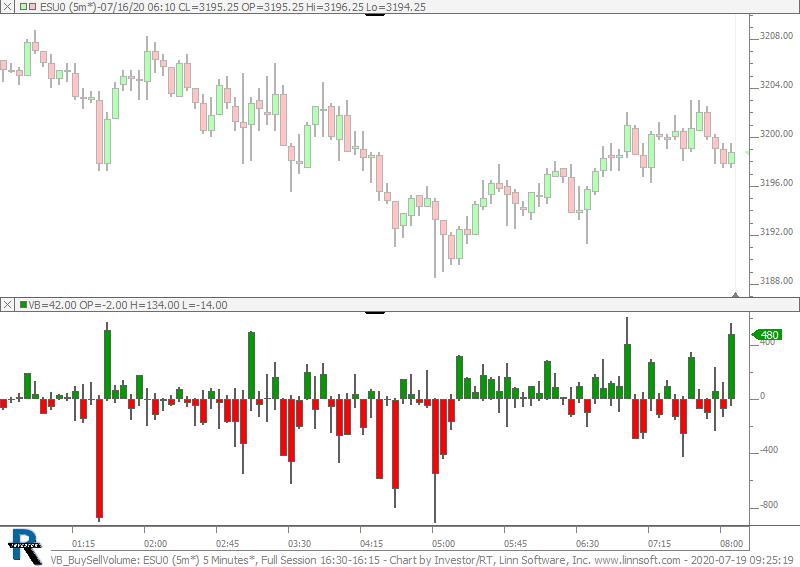
Task: Click the green 480 volume value tag
Action: (767, 335)
